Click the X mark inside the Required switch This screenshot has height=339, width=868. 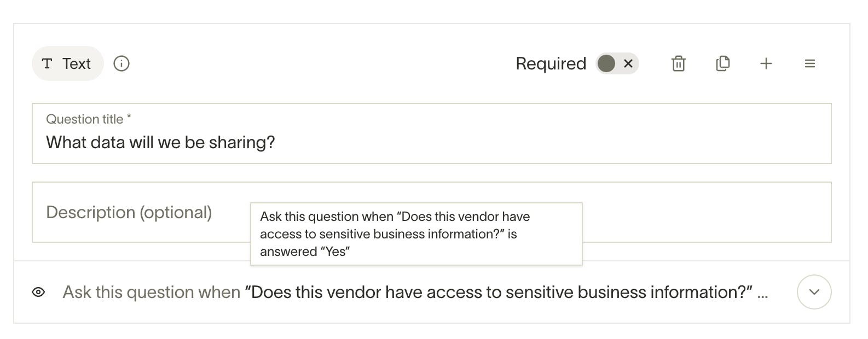tap(628, 63)
